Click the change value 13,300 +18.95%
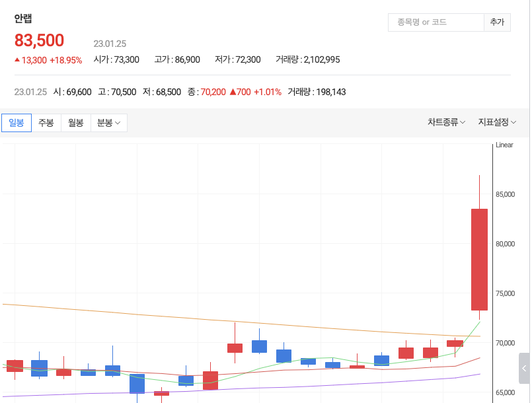532x403 pixels. tap(48, 60)
